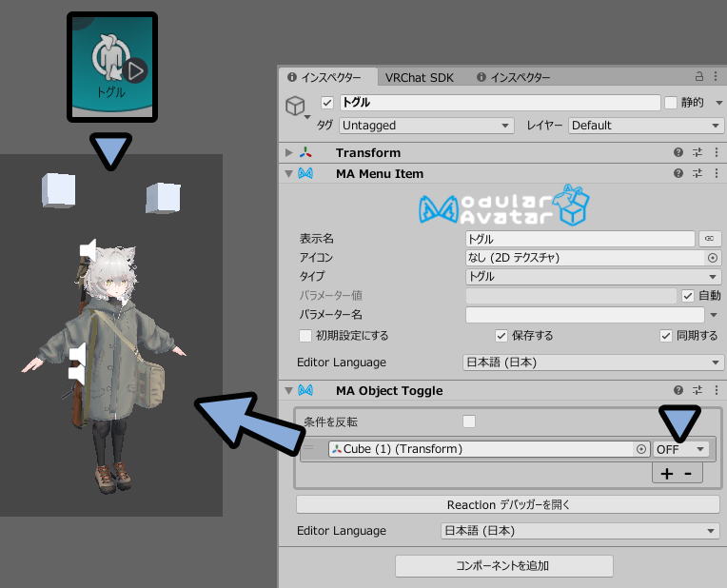This screenshot has height=588, width=727.
Task: Toggle the 自動 checkbox
Action: pos(688,295)
